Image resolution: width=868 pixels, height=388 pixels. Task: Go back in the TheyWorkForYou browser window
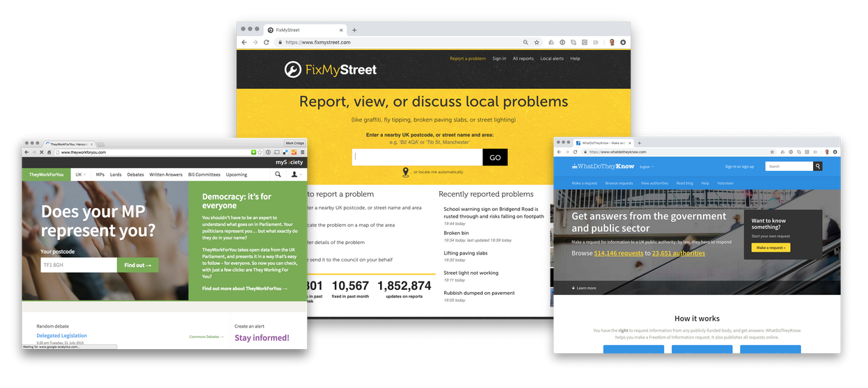pos(26,152)
